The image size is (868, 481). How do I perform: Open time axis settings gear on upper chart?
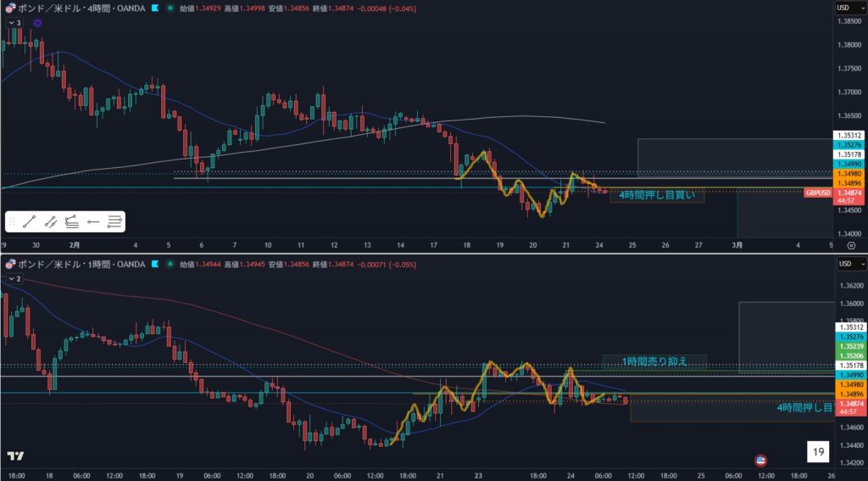(x=850, y=244)
